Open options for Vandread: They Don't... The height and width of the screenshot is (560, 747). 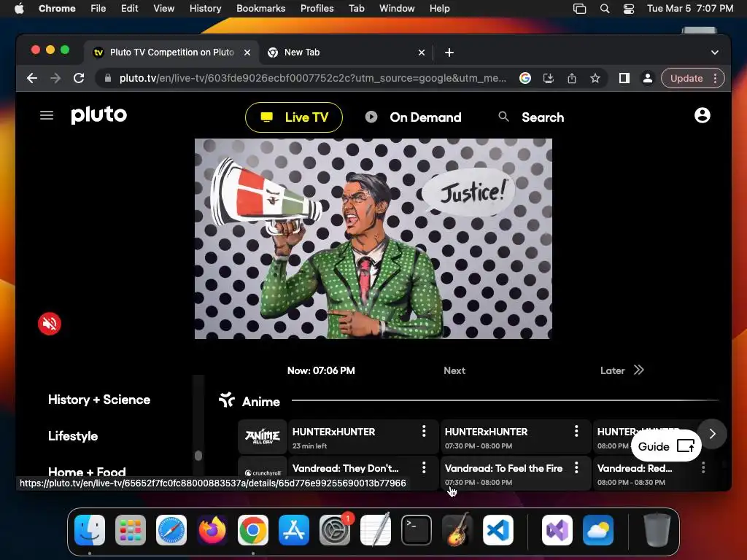[x=424, y=467]
